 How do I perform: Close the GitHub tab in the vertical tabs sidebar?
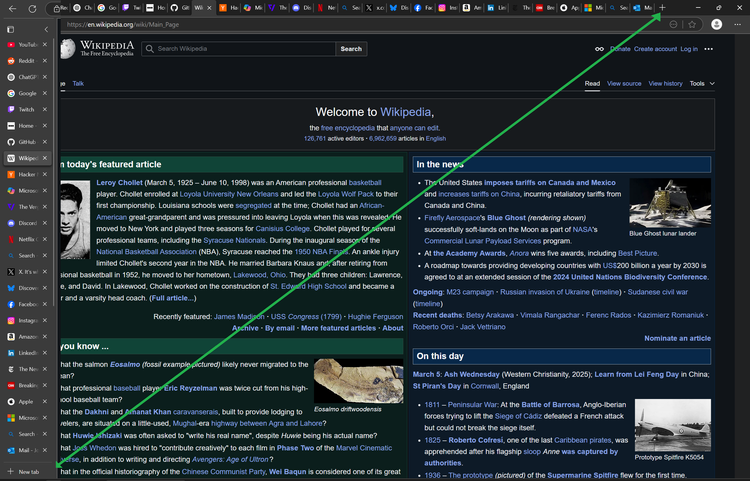(44, 142)
